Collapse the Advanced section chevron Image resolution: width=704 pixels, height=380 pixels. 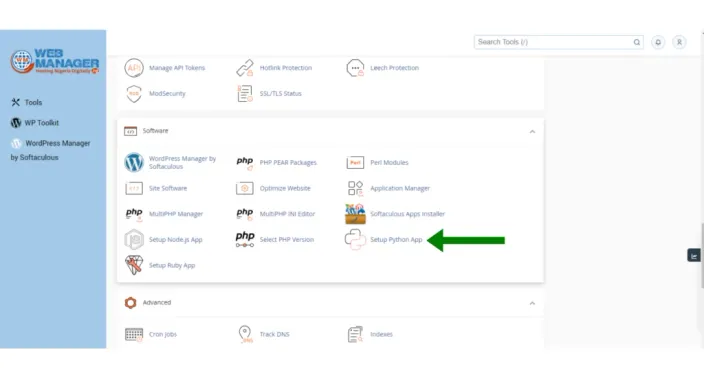[532, 303]
